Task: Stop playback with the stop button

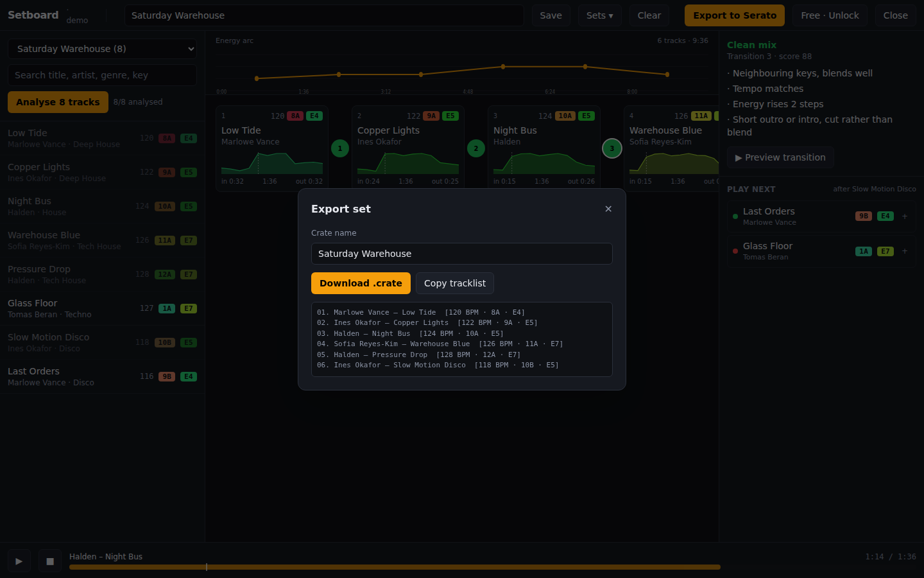Action: click(50, 561)
